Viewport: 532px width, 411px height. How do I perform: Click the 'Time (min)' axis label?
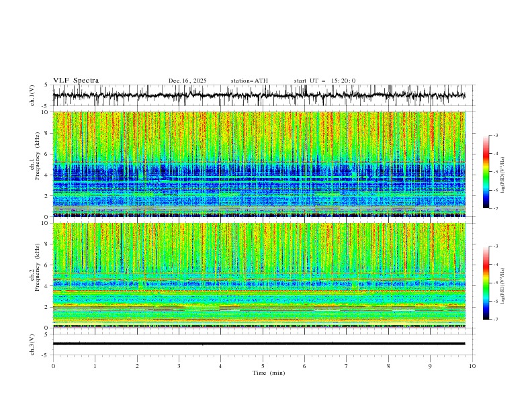(x=269, y=373)
